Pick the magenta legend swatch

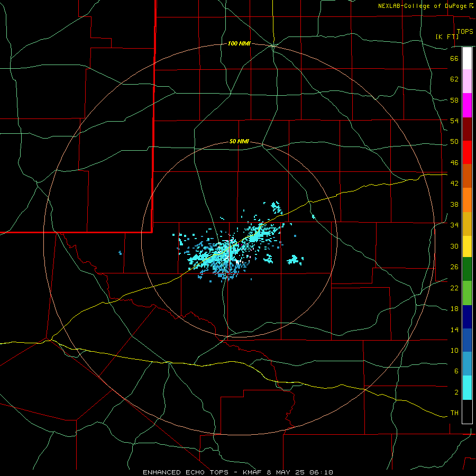pyautogui.click(x=467, y=105)
